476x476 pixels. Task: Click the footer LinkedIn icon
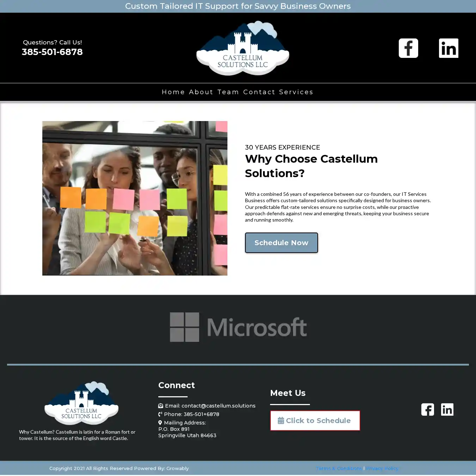[447, 409]
